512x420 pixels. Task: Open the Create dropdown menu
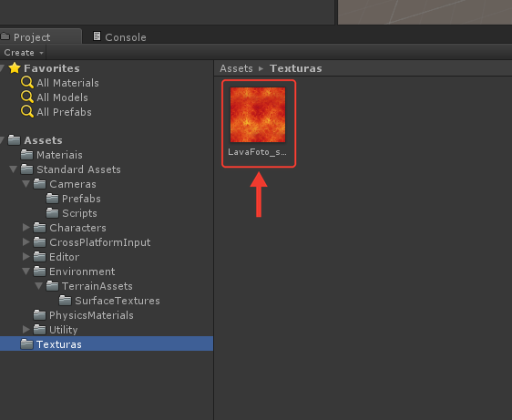(24, 53)
